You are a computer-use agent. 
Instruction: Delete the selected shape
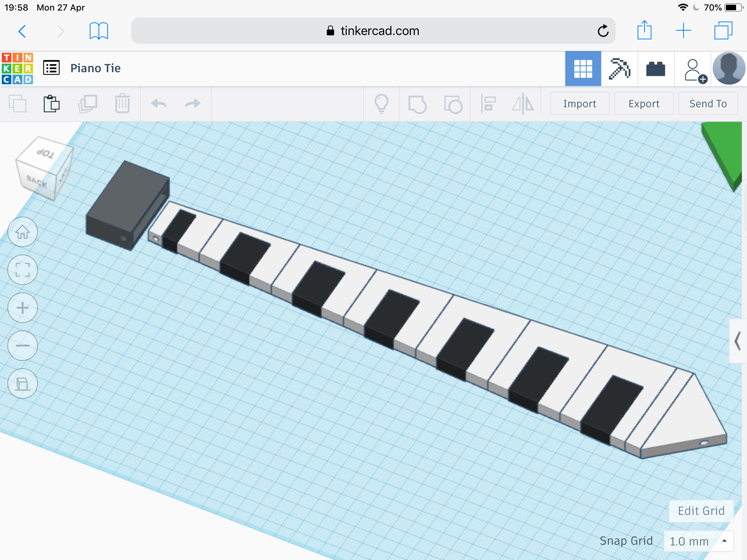[x=122, y=104]
